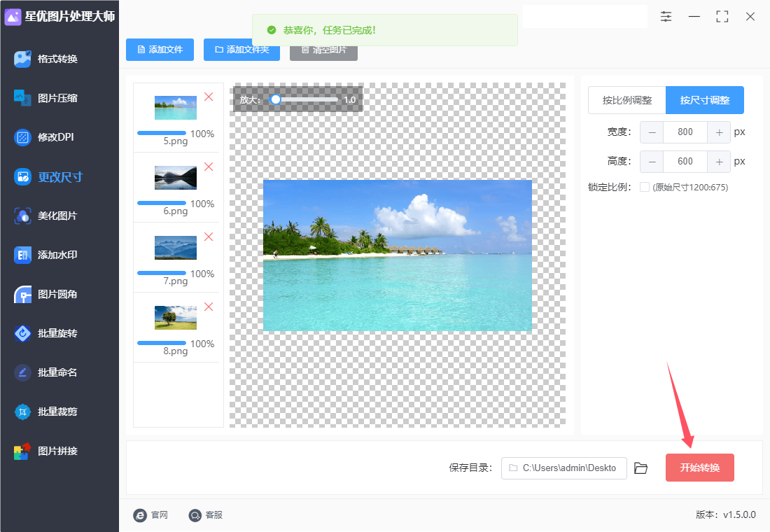Image resolution: width=770 pixels, height=532 pixels.
Task: Increase the 宽度 width value with plus
Action: (x=719, y=132)
